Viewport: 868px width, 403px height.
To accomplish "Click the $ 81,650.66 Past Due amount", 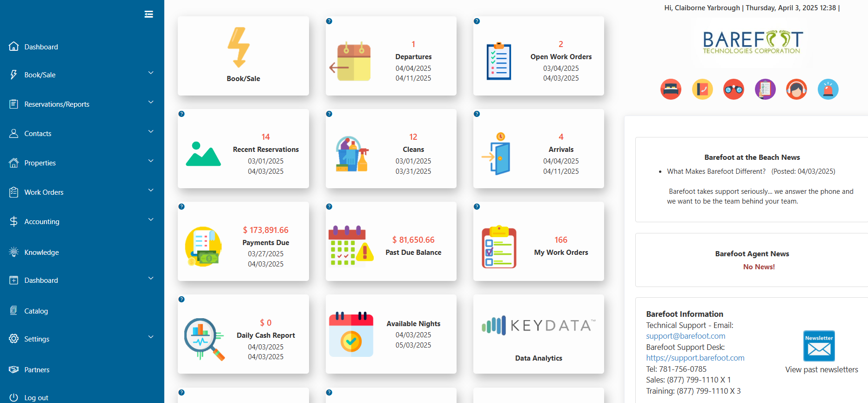I will [413, 240].
